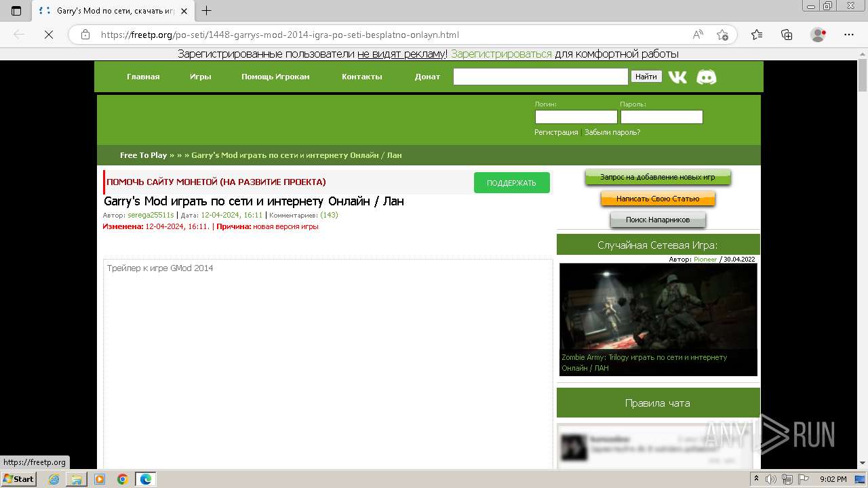Click the 12-04-2024, 16:11 date link

click(232, 215)
